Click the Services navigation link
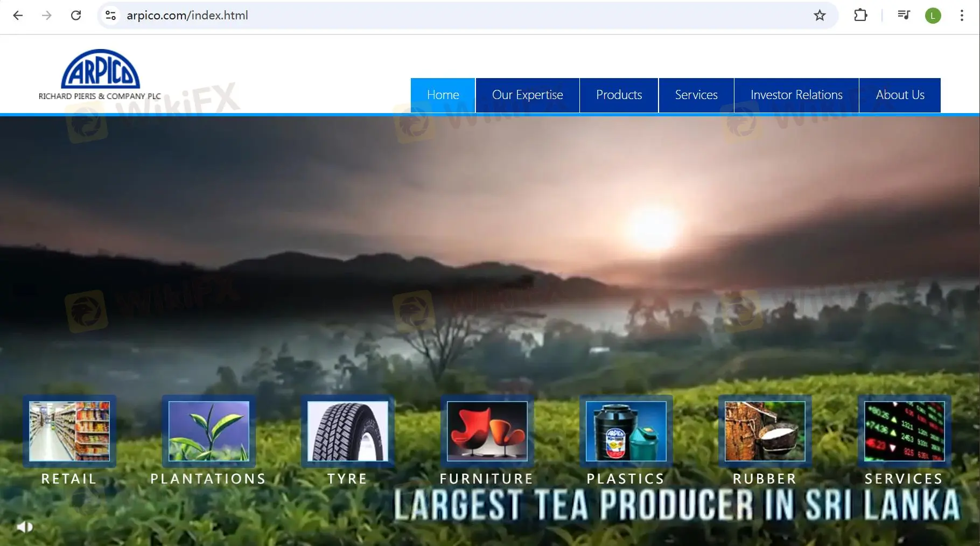 696,95
